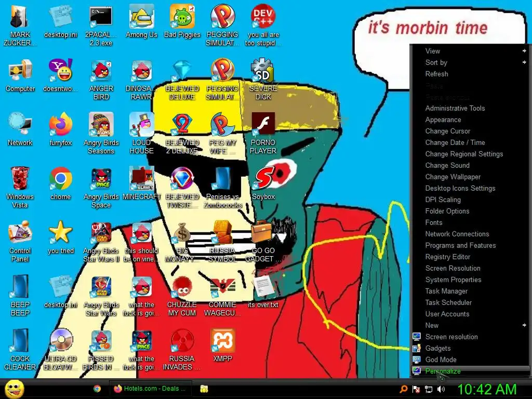Viewport: 532px width, 399px height.
Task: Select the XMPP desktop icon
Action: (222, 345)
